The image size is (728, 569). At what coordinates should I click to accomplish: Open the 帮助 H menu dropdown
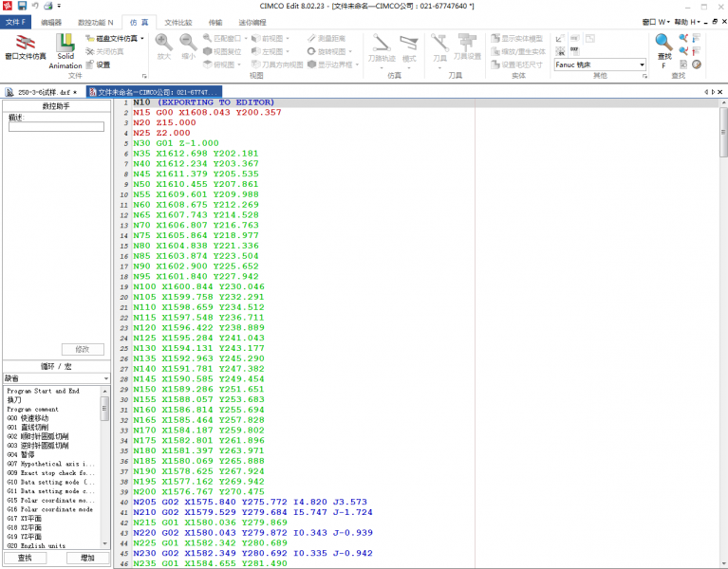[x=687, y=22]
